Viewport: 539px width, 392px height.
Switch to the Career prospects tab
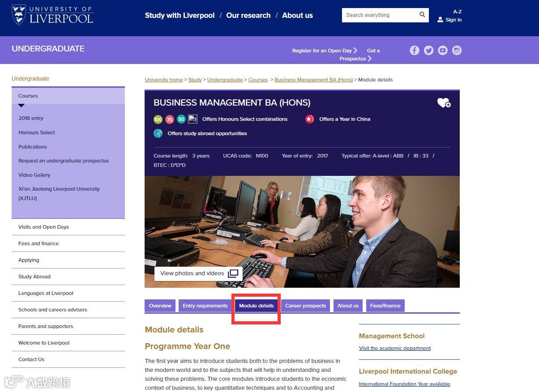(x=305, y=306)
